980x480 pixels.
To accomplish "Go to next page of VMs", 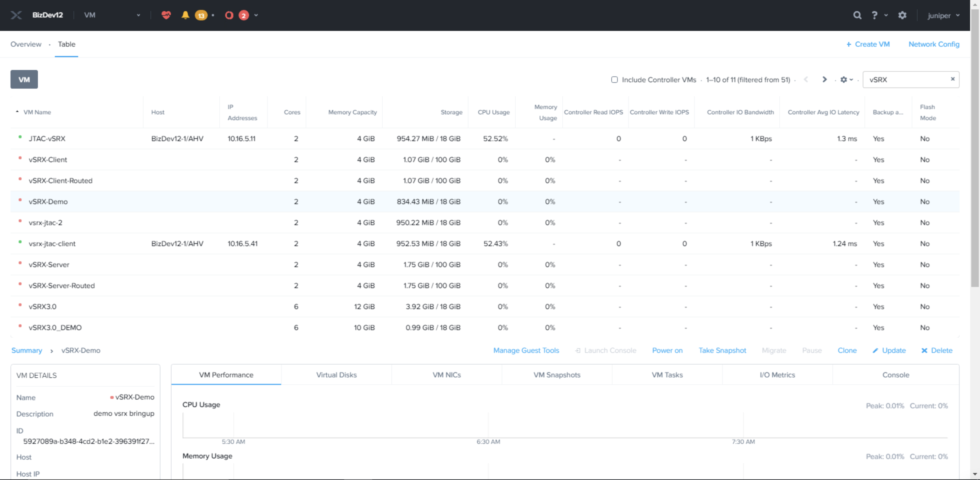I will 824,80.
